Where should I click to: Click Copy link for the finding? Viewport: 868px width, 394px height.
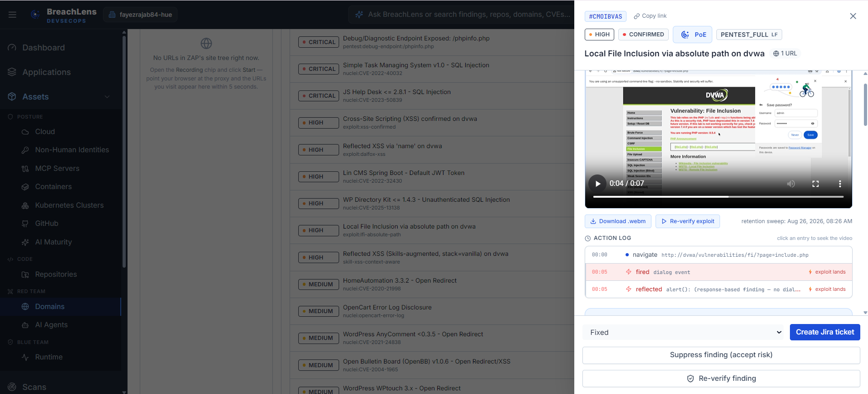click(x=650, y=16)
